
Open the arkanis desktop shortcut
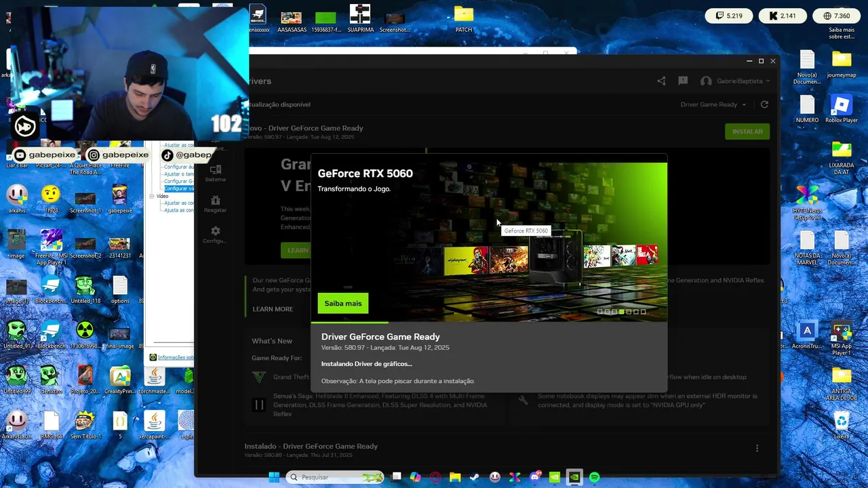16,199
